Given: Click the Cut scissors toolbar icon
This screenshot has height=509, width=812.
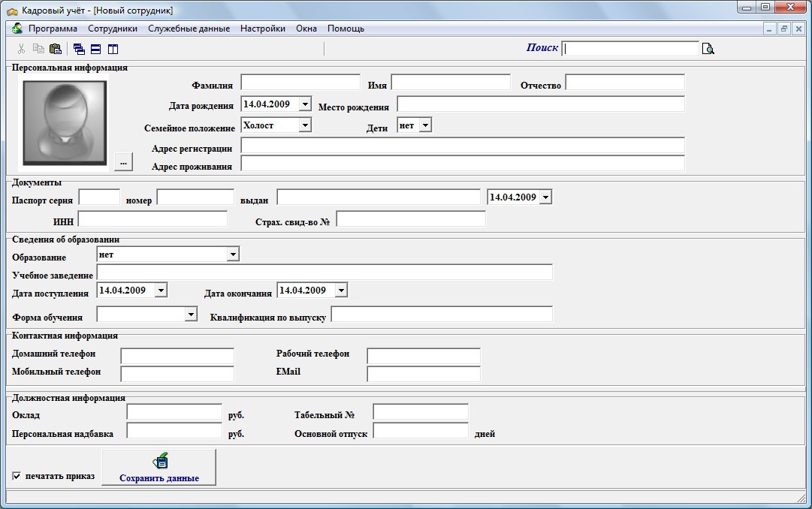Looking at the screenshot, I should click(21, 49).
